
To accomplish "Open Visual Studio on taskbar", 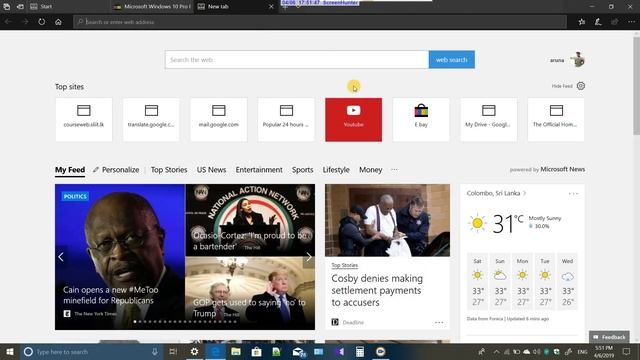I will pos(340,351).
